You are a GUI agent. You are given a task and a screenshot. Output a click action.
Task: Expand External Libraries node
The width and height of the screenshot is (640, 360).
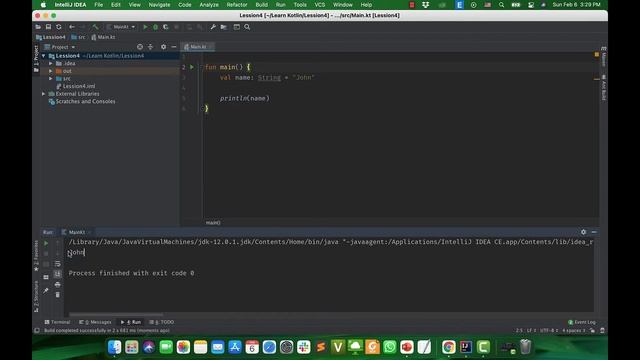[x=44, y=94]
